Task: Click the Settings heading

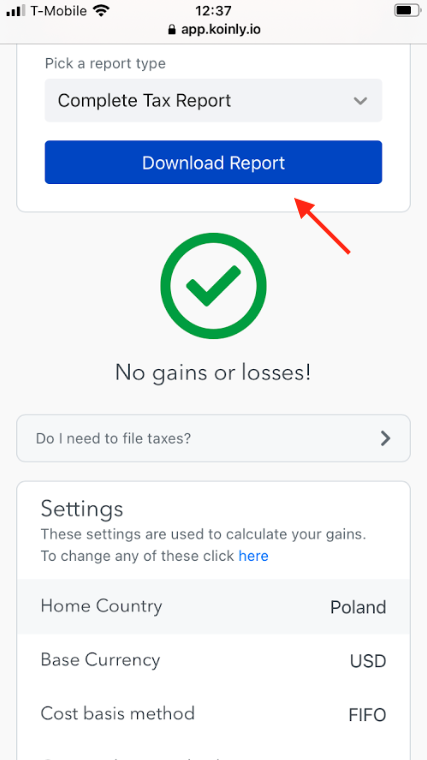Action: tap(82, 509)
